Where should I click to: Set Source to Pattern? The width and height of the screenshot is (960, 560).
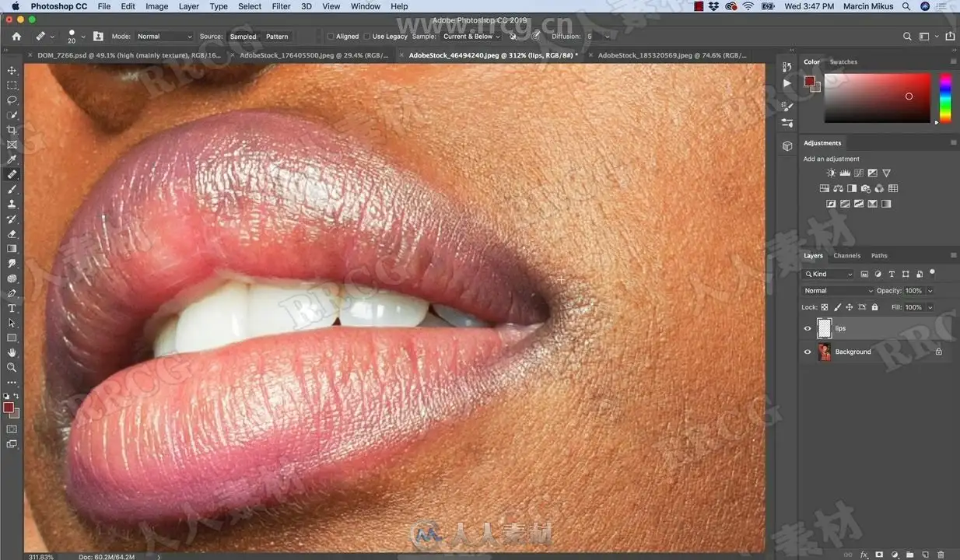(277, 37)
